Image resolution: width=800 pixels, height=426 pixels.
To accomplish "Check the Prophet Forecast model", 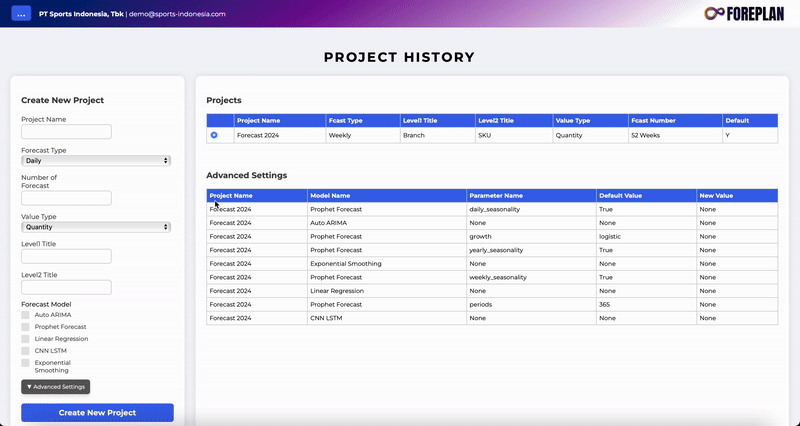I will tap(26, 327).
